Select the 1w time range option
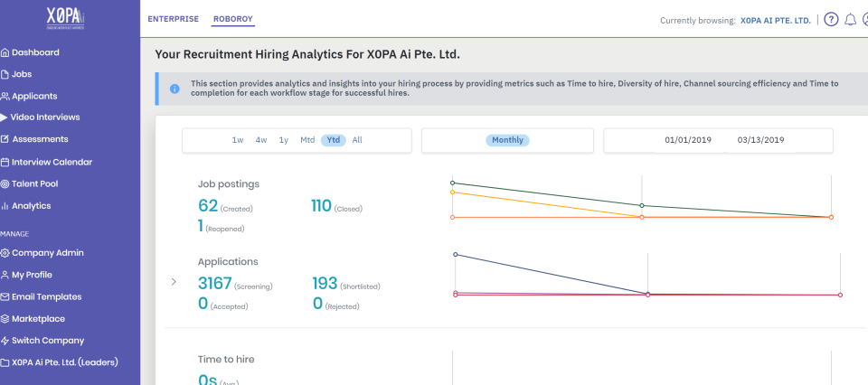The width and height of the screenshot is (868, 385). click(238, 140)
